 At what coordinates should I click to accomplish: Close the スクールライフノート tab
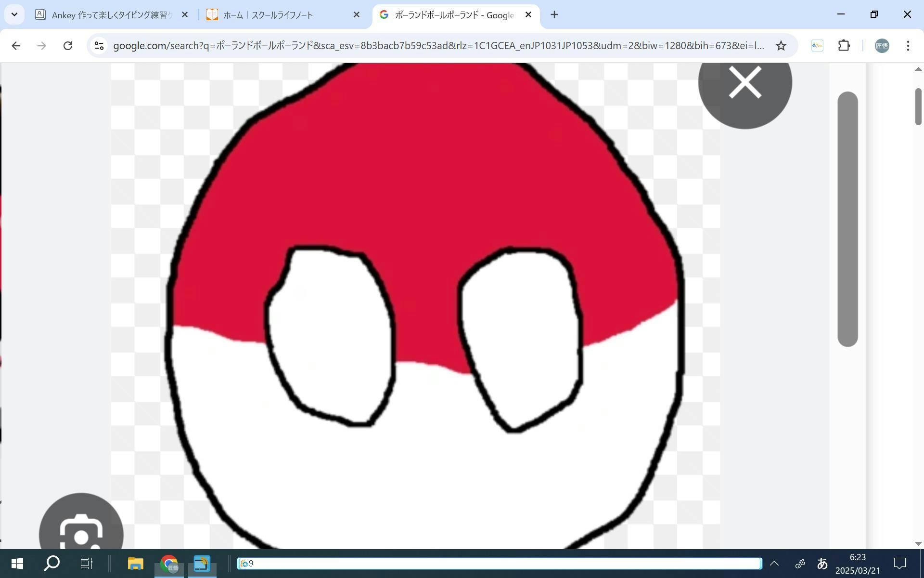tap(356, 15)
